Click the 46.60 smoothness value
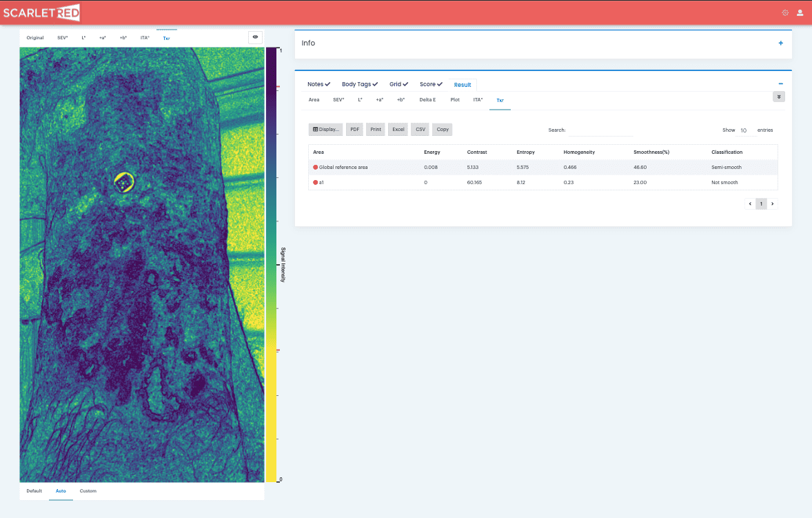This screenshot has width=812, height=518. click(x=640, y=168)
